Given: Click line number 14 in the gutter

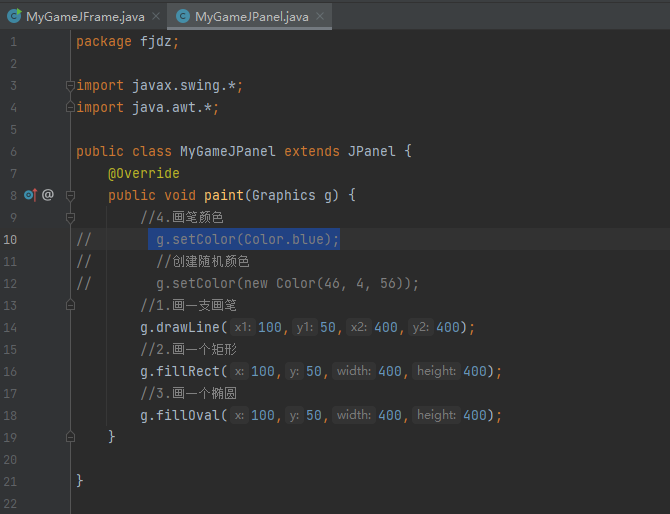Looking at the screenshot, I should point(10,328).
